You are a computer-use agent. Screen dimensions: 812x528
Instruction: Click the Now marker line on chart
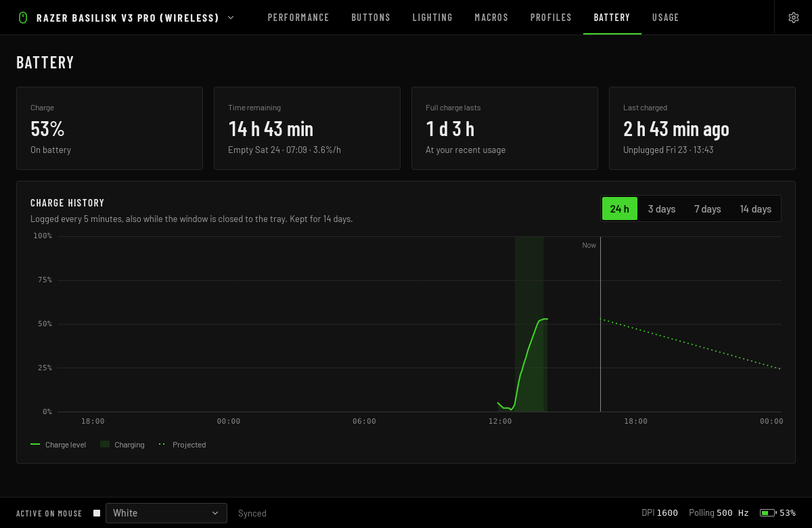tap(600, 324)
